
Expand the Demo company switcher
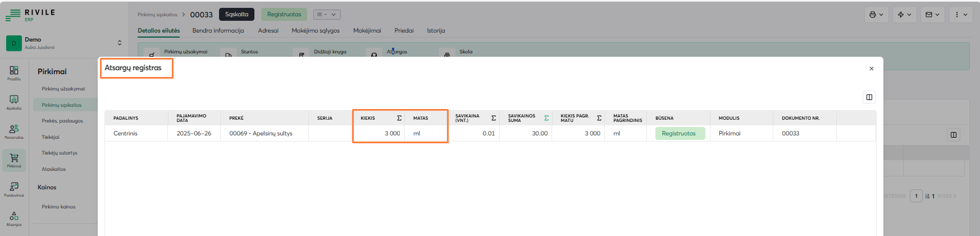119,43
